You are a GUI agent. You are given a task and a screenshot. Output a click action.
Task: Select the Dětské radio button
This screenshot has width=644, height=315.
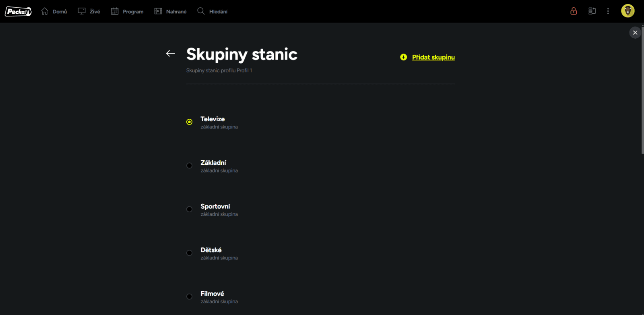click(190, 253)
